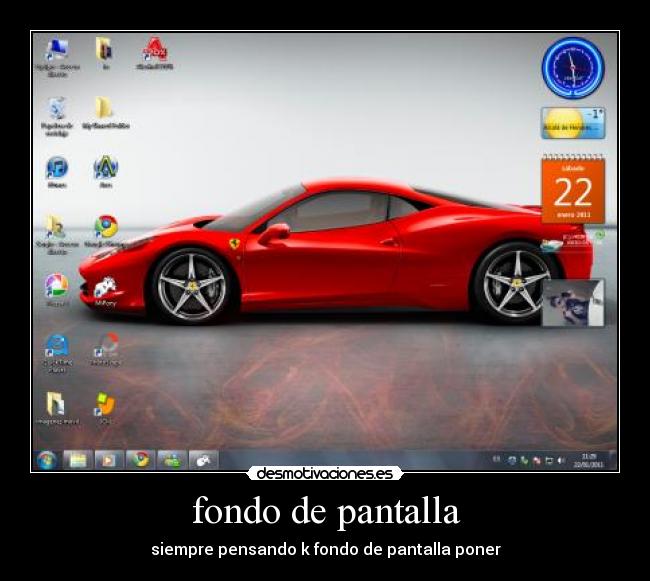Click the desmotivaciones.es site logo
Screen dimensions: 650x581
[x=325, y=473]
